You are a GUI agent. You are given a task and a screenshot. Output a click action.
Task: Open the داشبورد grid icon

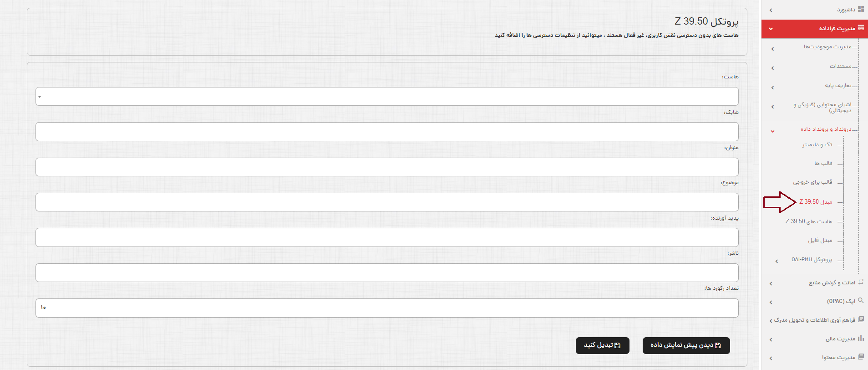(861, 9)
